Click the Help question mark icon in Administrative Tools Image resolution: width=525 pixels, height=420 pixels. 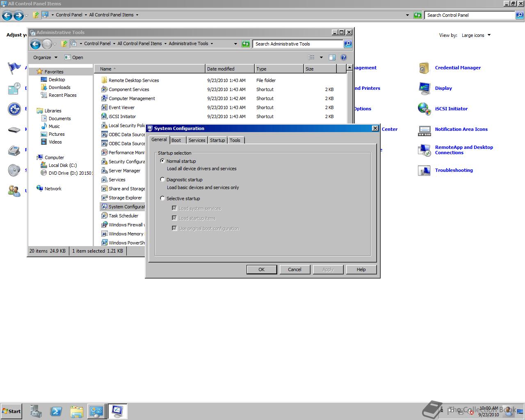pyautogui.click(x=344, y=57)
